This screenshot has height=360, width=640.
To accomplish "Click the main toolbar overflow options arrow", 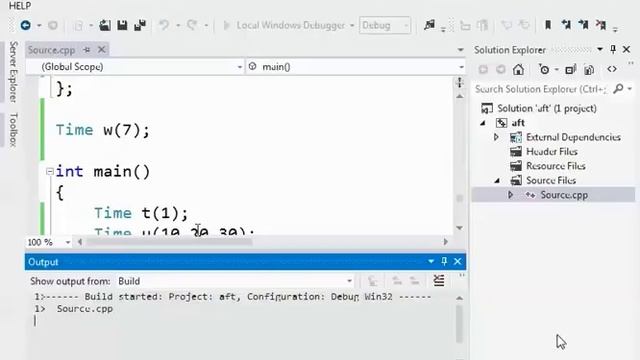I will tap(615, 29).
